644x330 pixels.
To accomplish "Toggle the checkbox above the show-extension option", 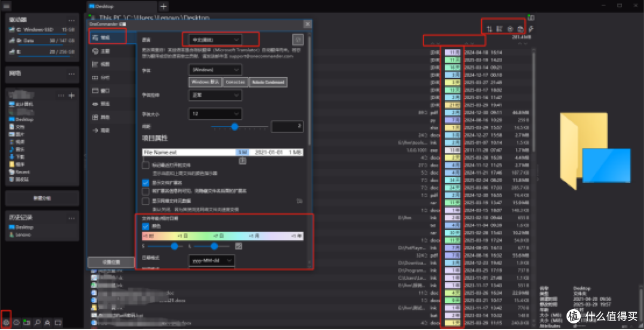I will click(145, 165).
